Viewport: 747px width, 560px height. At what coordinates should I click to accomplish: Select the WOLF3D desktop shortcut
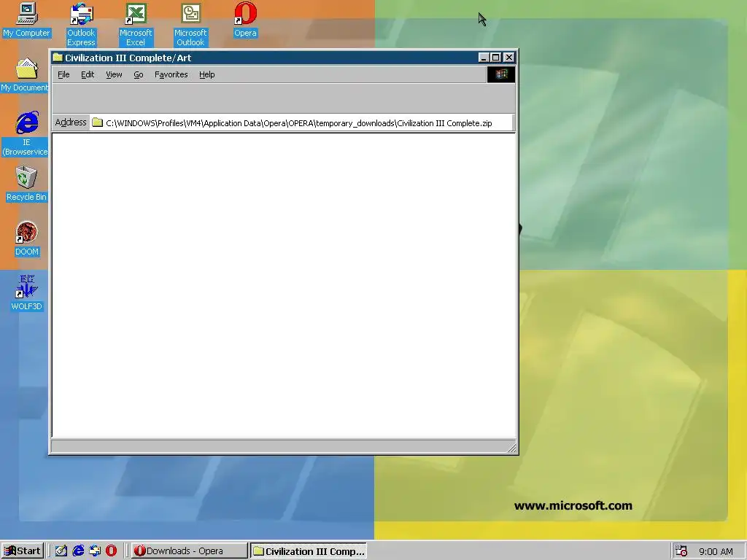(x=26, y=293)
